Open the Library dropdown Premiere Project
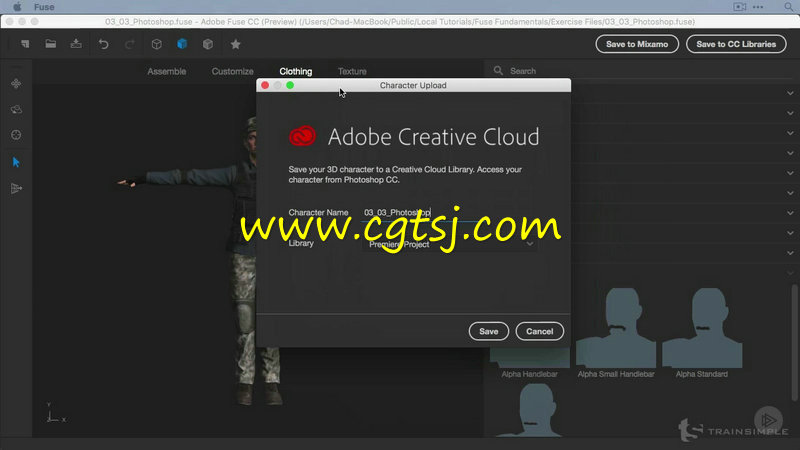The height and width of the screenshot is (450, 800). pos(449,244)
